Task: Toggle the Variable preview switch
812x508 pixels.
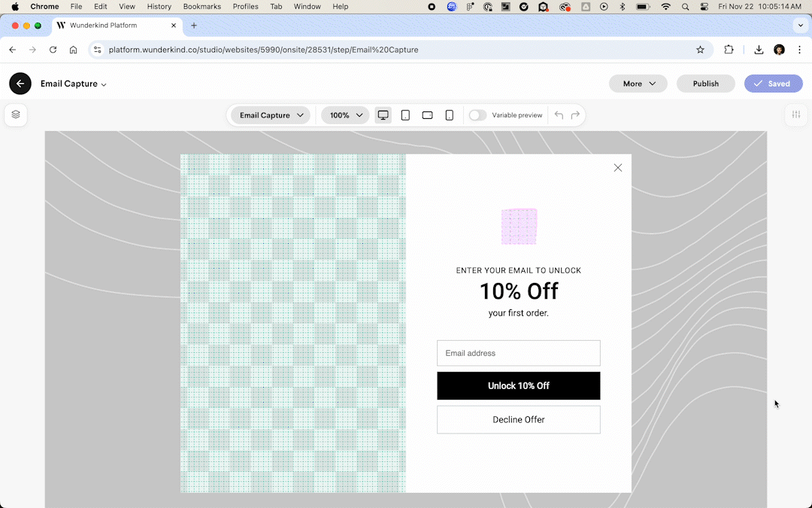Action: pos(477,115)
